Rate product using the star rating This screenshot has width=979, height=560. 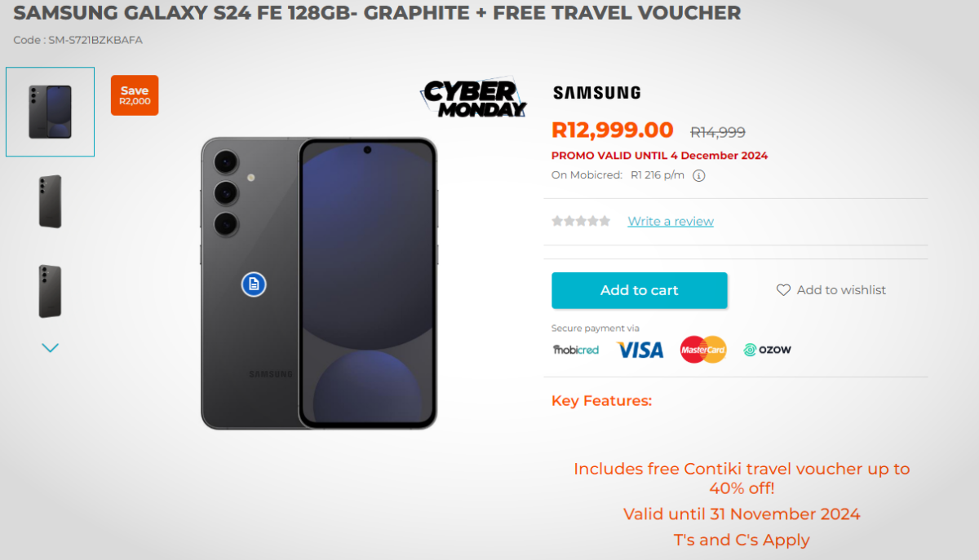(581, 221)
